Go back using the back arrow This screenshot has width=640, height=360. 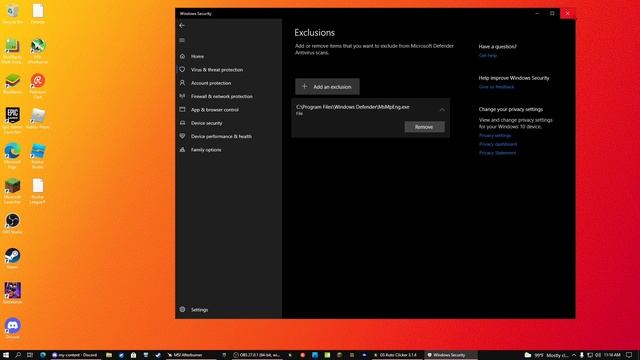point(182,25)
